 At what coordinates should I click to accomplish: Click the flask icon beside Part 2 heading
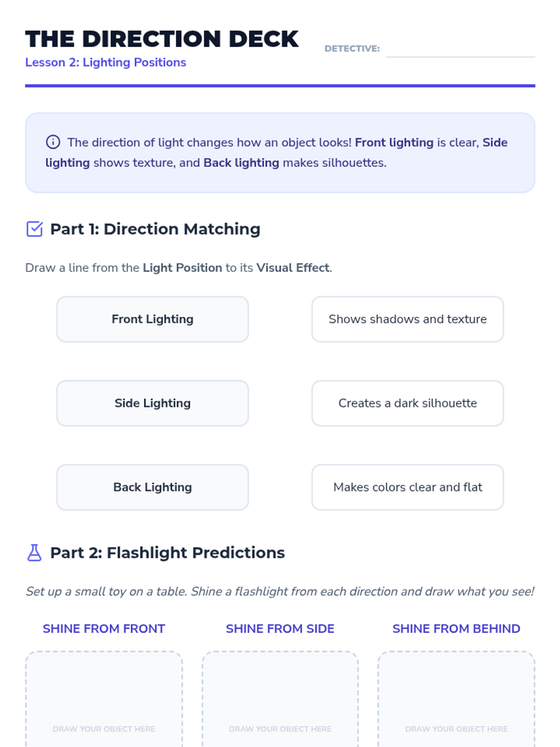click(x=35, y=553)
